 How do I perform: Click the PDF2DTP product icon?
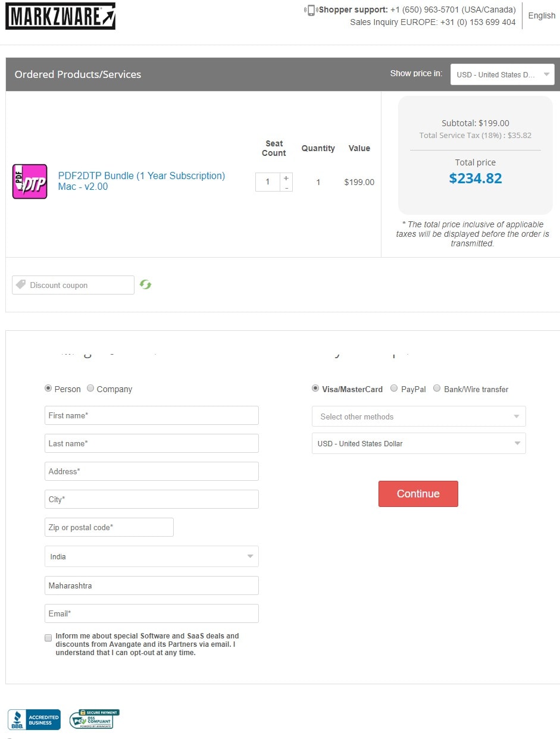30,181
